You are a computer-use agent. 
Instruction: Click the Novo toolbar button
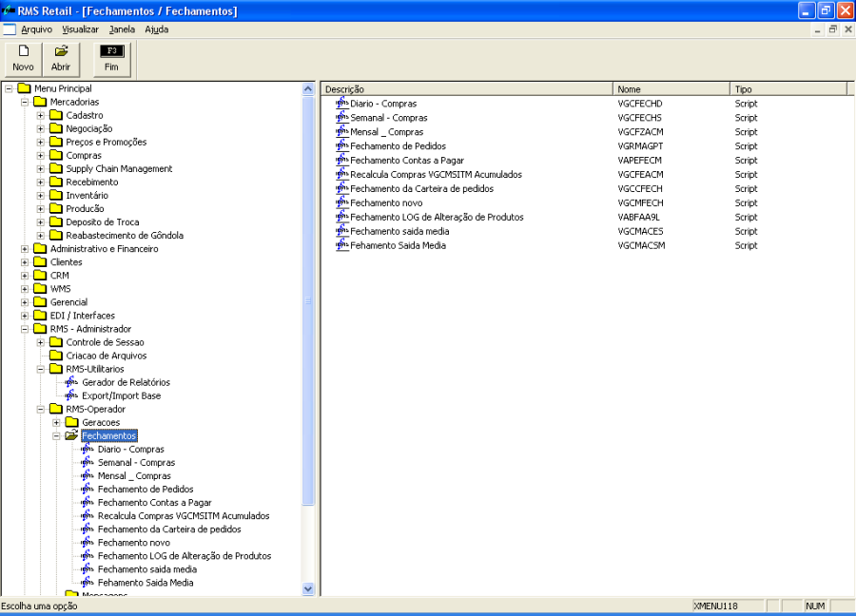click(23, 59)
